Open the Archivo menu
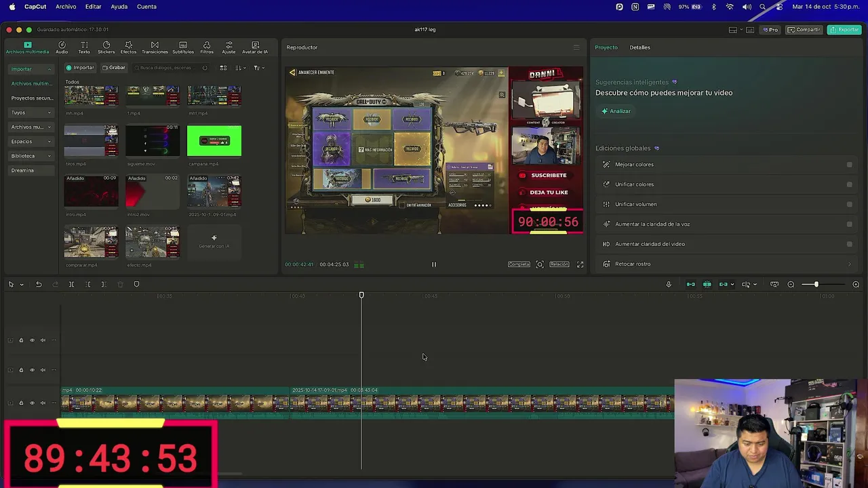The height and width of the screenshot is (488, 868). click(x=66, y=7)
